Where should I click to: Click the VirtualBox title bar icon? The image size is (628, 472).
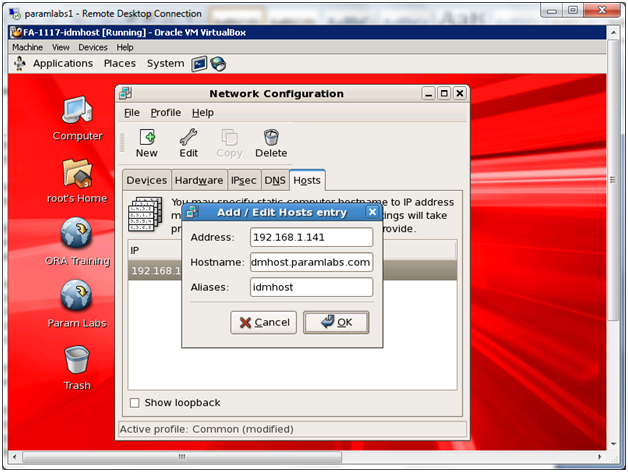[x=16, y=32]
